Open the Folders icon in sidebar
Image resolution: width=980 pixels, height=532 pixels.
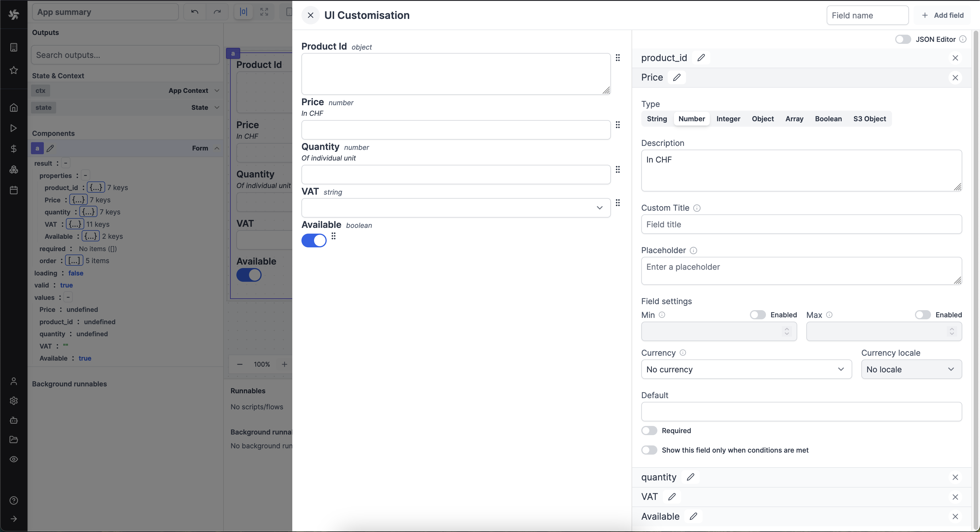point(14,439)
